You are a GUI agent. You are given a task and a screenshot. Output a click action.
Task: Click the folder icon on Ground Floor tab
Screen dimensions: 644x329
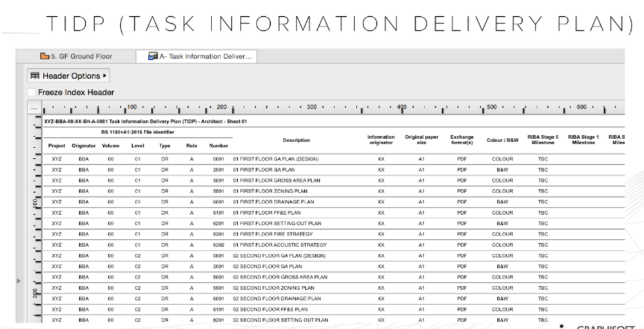pyautogui.click(x=44, y=56)
